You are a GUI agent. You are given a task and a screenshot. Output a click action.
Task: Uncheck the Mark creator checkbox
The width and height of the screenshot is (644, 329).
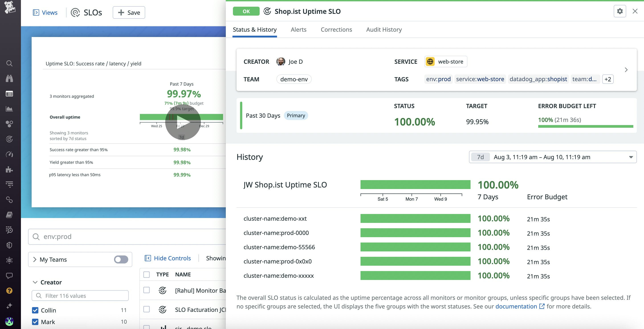click(35, 322)
